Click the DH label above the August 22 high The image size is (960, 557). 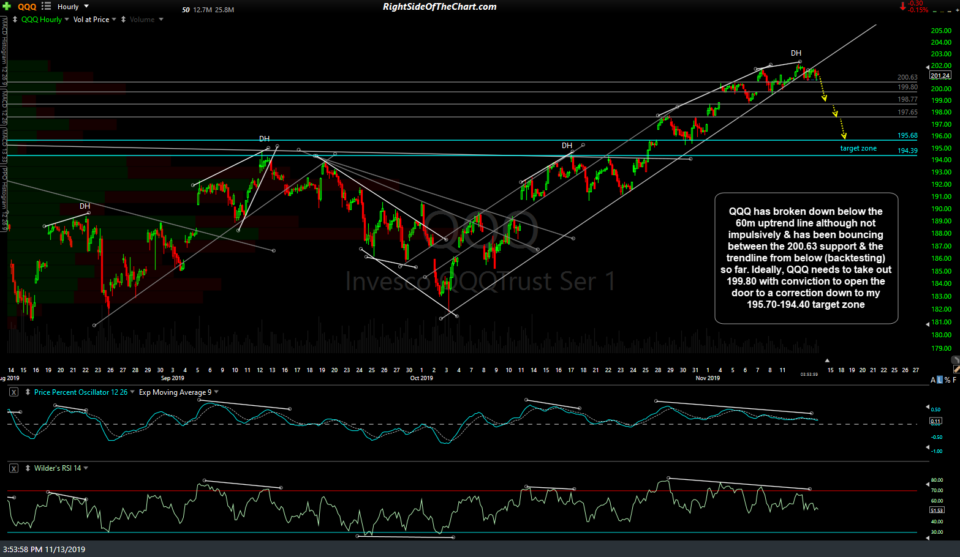point(84,206)
